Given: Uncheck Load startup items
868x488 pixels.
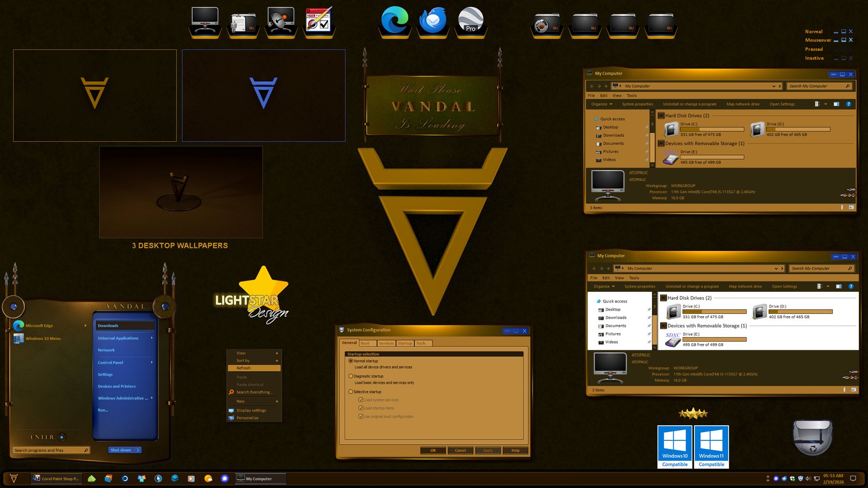Looking at the screenshot, I should (x=361, y=407).
